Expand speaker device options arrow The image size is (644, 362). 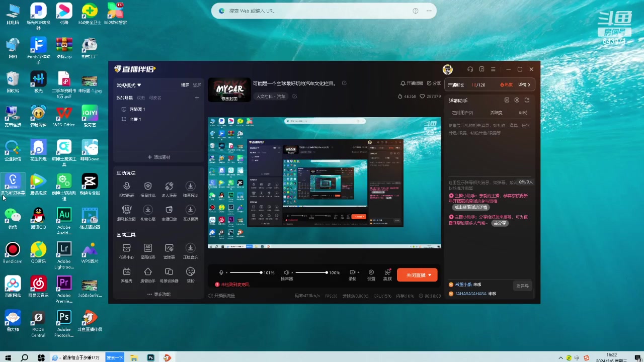(x=292, y=273)
